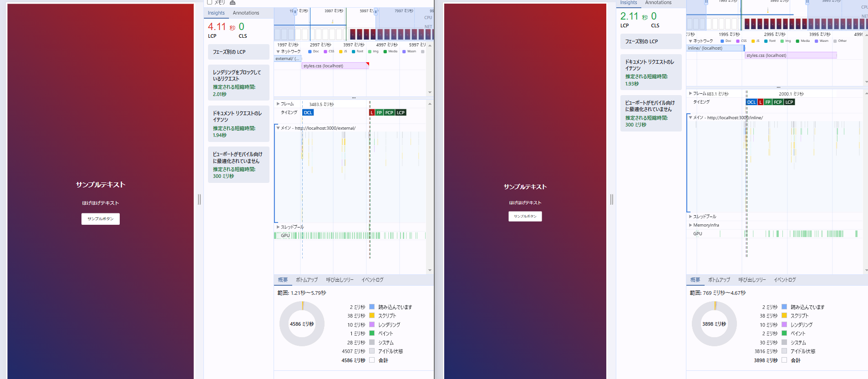This screenshot has width=868, height=379.
Task: Click the splitter beside the inline page preview
Action: coord(611,199)
